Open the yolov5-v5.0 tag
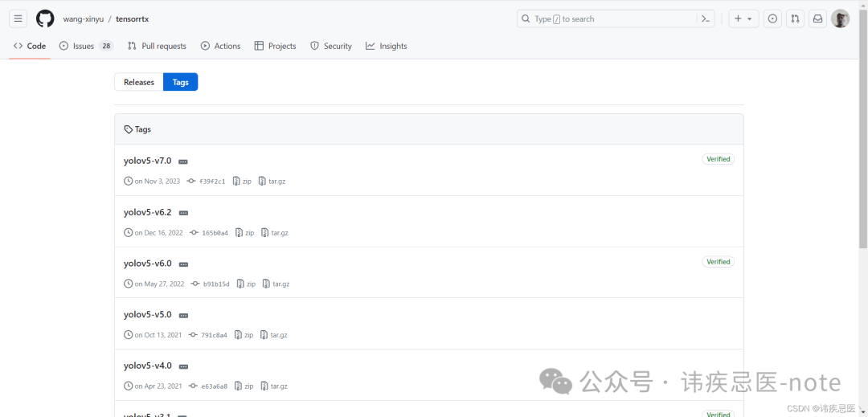This screenshot has width=868, height=417. click(147, 314)
